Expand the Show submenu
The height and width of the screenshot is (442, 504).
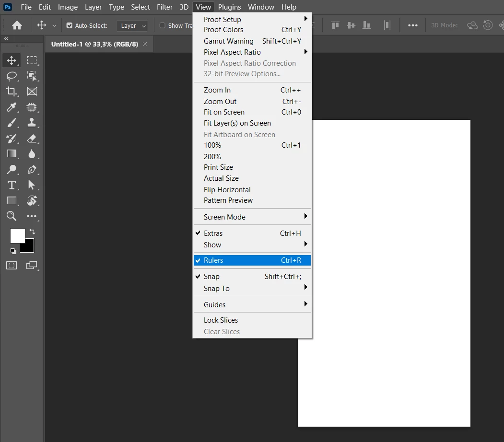[x=252, y=245]
